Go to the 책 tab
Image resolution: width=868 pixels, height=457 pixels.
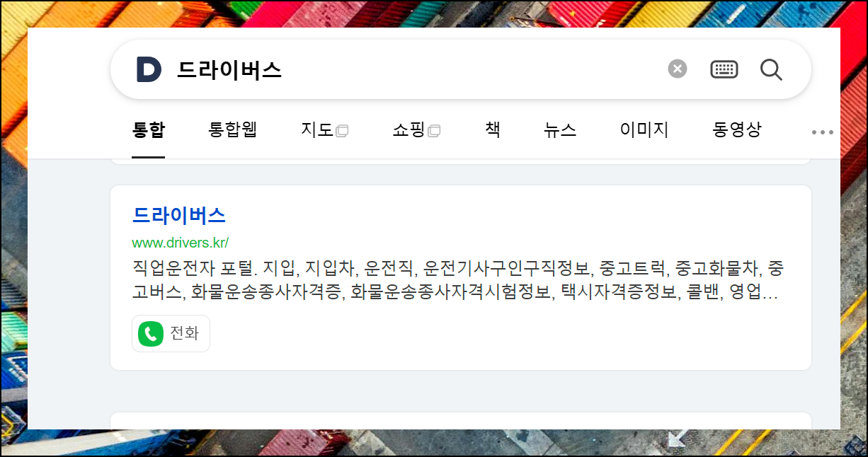click(x=493, y=130)
